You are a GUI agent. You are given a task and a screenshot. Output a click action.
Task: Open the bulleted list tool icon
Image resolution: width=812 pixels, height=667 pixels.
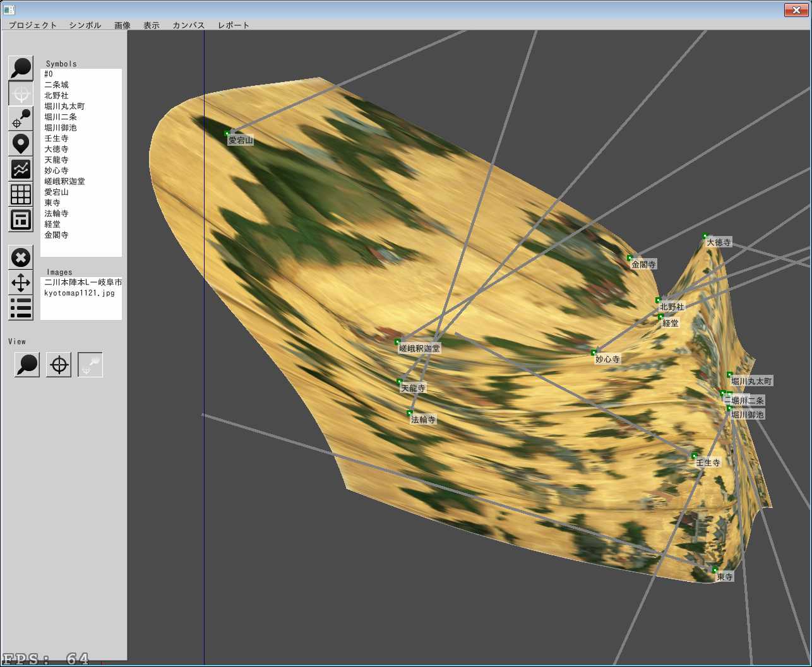tap(21, 308)
